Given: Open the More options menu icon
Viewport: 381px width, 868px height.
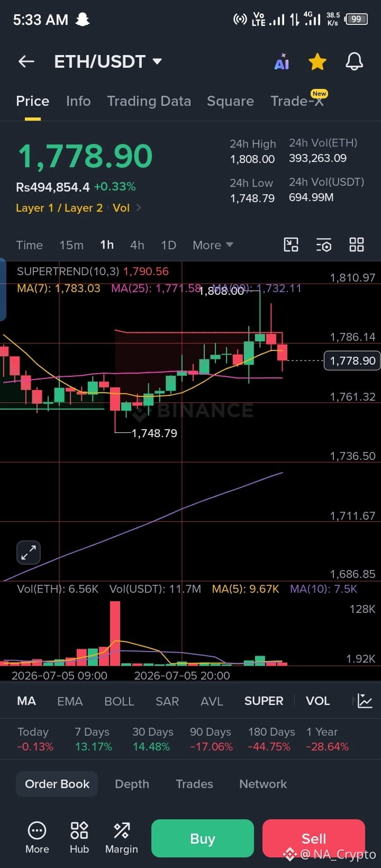Looking at the screenshot, I should coord(37,838).
